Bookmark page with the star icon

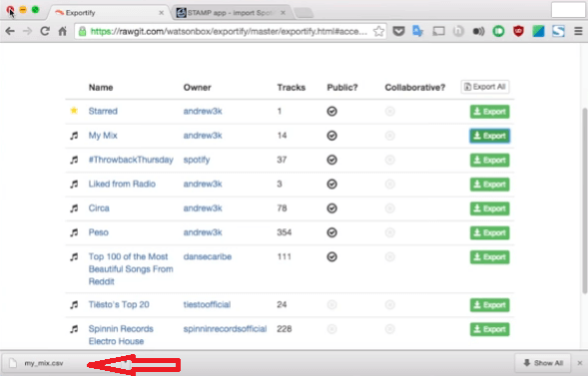[x=378, y=31]
